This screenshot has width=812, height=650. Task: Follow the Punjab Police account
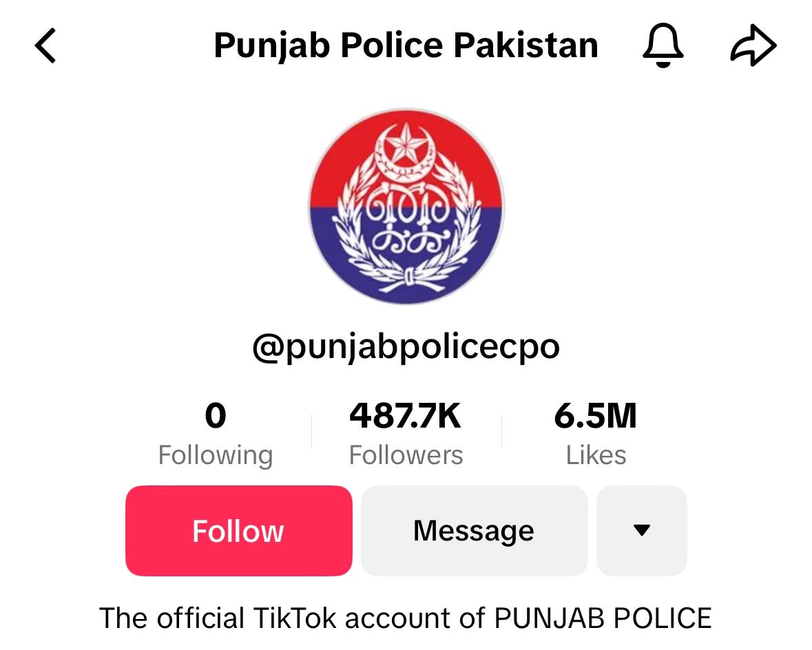pos(239,531)
